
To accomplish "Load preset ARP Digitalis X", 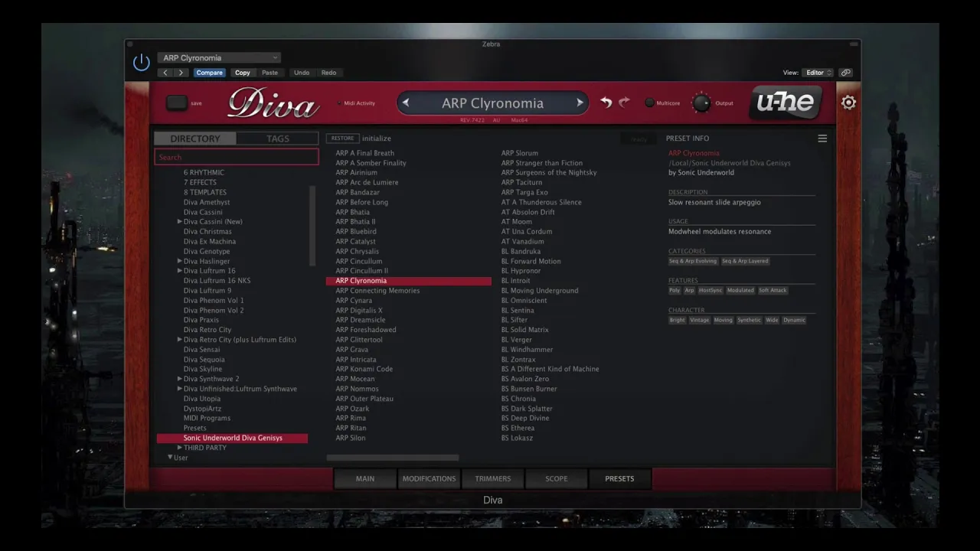I will 359,311.
